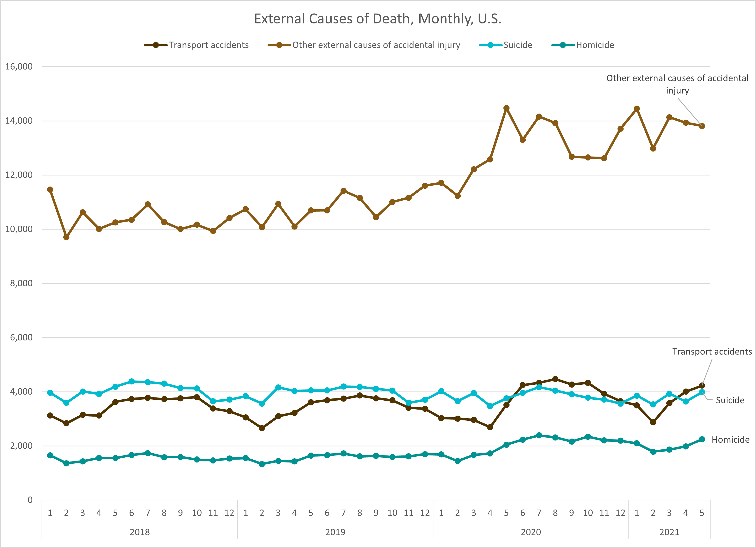The height and width of the screenshot is (548, 756).
Task: Click the Suicide legend marker
Action: coord(491,45)
